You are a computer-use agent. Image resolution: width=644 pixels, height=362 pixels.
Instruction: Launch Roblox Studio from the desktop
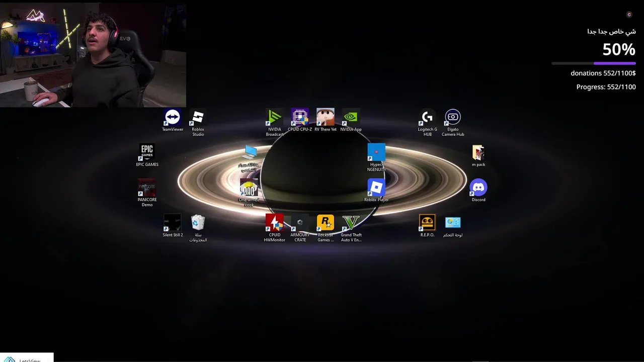[x=198, y=123]
